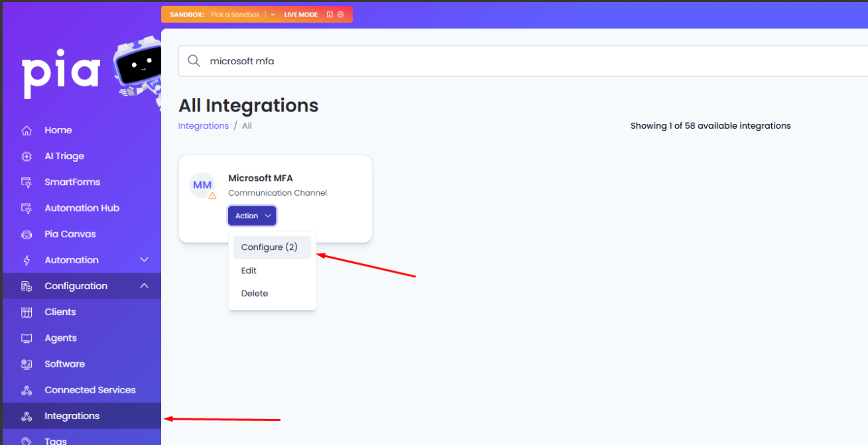Click the Home house icon in sidebar
The width and height of the screenshot is (868, 445).
point(27,131)
